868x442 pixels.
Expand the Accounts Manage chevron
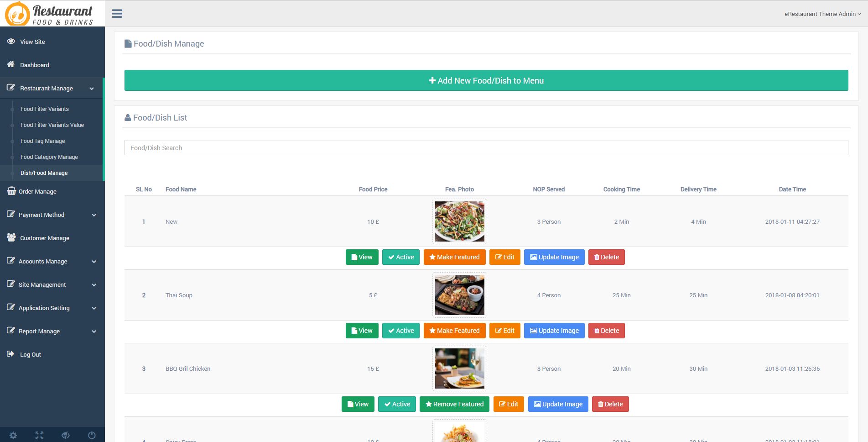[94, 262]
